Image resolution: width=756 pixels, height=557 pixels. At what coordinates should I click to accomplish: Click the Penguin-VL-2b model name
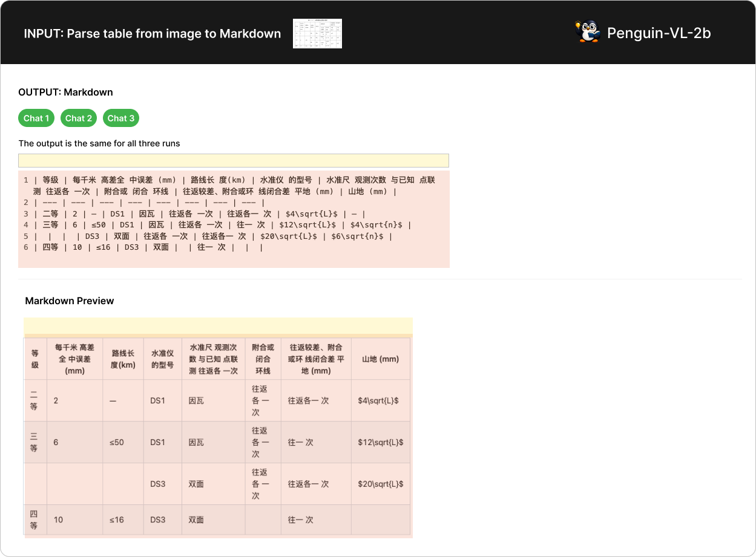[659, 33]
